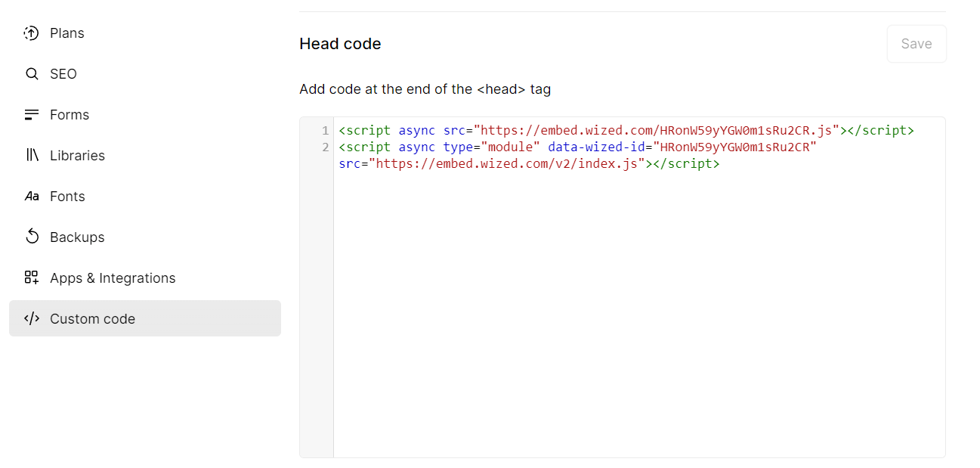Viewport: 980px width, 468px height.
Task: Click the Custom code </> icon
Action: pos(31,318)
